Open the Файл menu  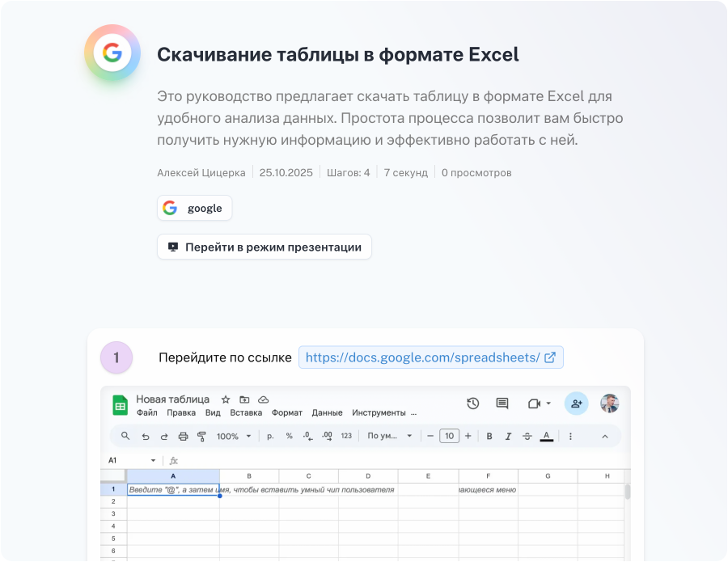click(x=147, y=412)
